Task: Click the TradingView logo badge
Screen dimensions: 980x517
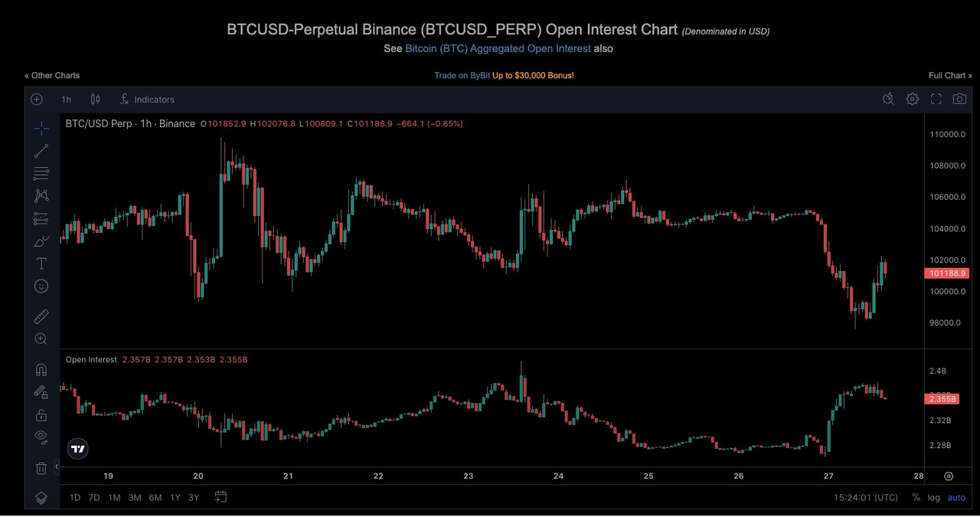Action: tap(77, 449)
